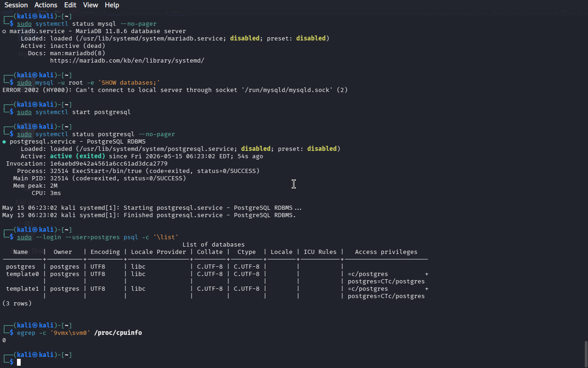Click the 'Encoding' column header

tap(105, 252)
